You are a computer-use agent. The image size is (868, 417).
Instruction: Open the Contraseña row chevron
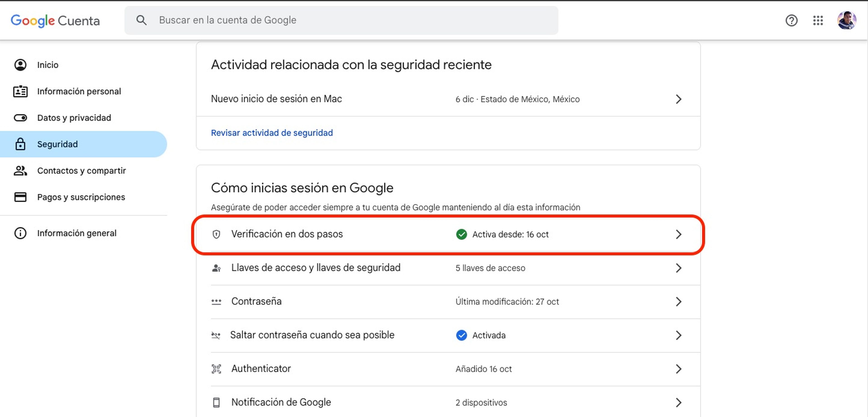(x=678, y=302)
